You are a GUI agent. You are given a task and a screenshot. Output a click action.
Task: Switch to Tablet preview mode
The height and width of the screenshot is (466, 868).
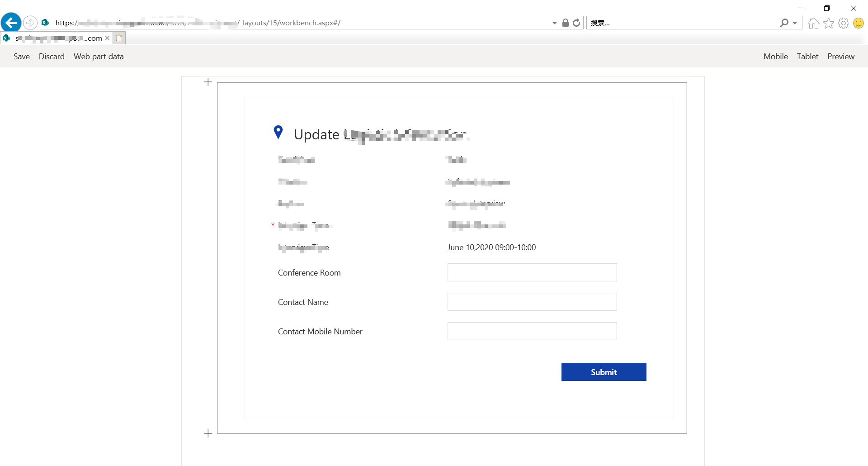tap(807, 56)
